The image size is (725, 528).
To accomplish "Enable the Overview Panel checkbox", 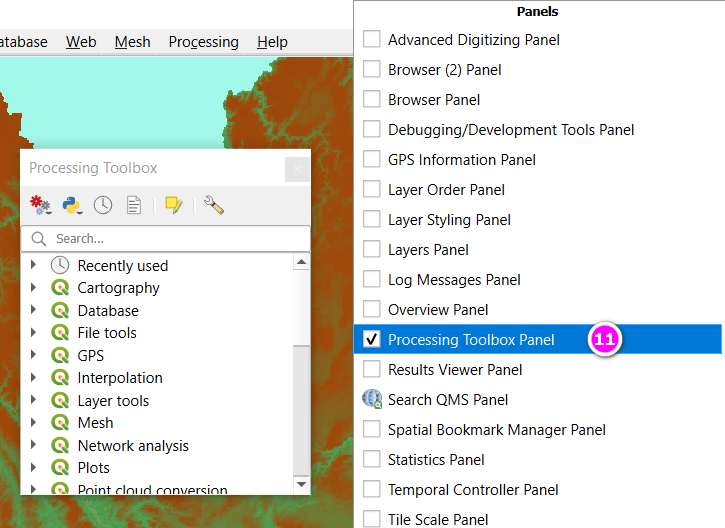I will (372, 309).
